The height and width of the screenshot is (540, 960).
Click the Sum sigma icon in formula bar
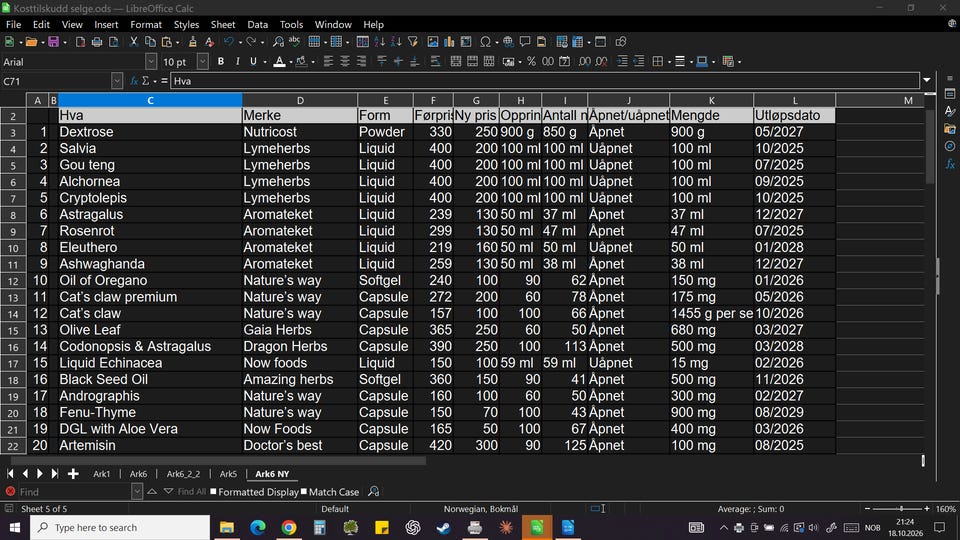[146, 81]
